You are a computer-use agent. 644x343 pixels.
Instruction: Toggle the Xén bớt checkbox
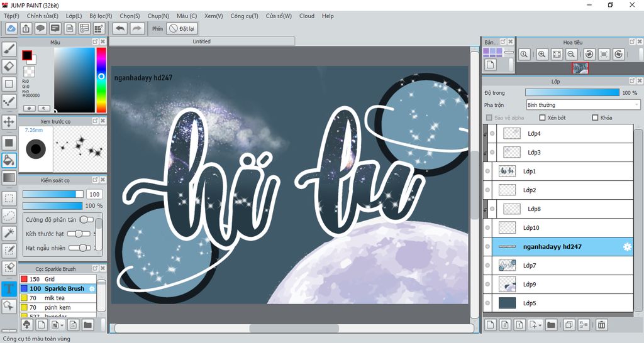pyautogui.click(x=542, y=117)
